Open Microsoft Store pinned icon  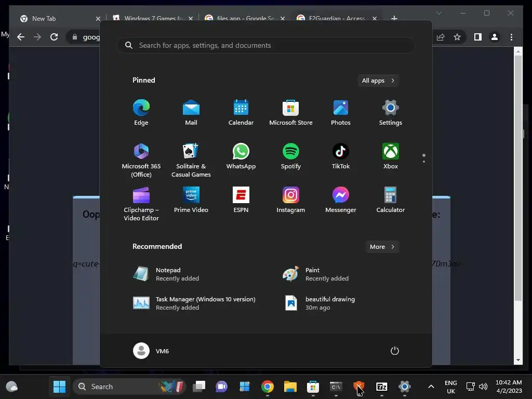pyautogui.click(x=291, y=113)
